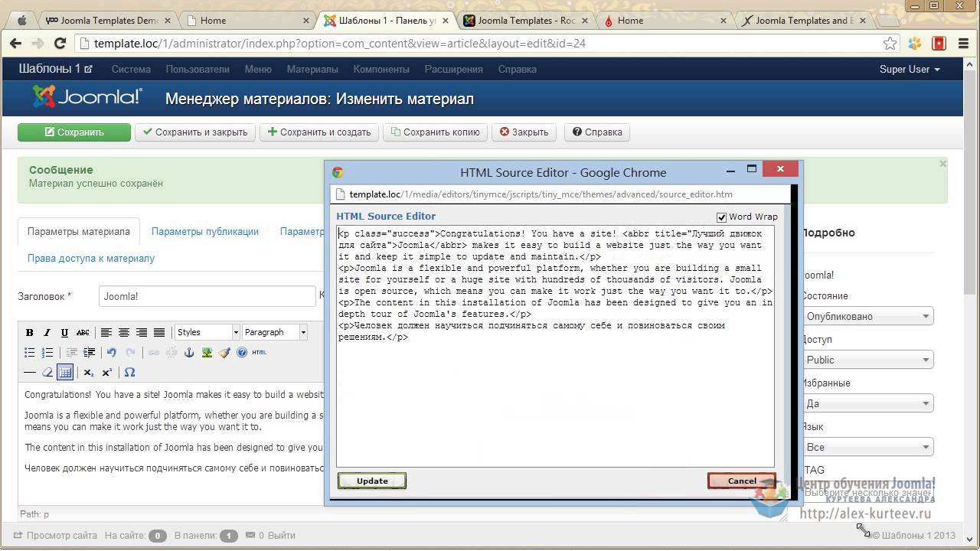Toggle bold formatting in the article editor
This screenshot has height=551, width=980.
click(30, 332)
